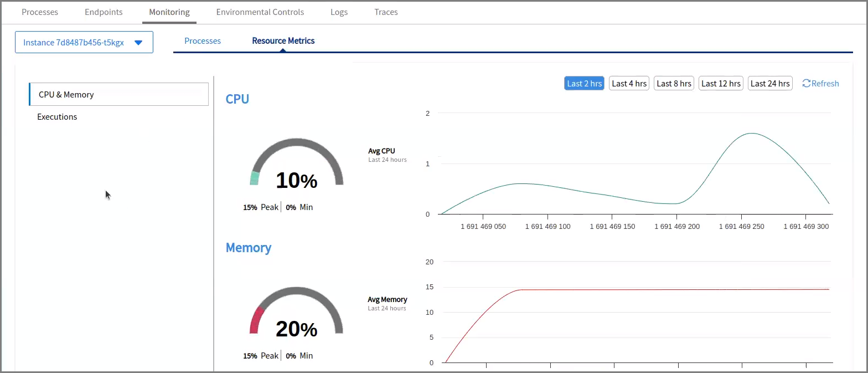Image resolution: width=868 pixels, height=373 pixels.
Task: Click the Refresh icon
Action: pos(806,84)
